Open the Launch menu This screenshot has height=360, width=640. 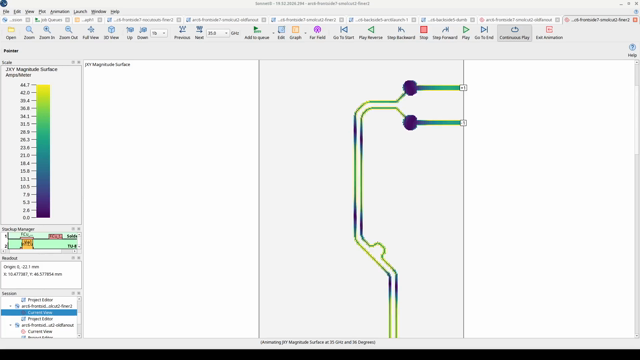pos(80,11)
